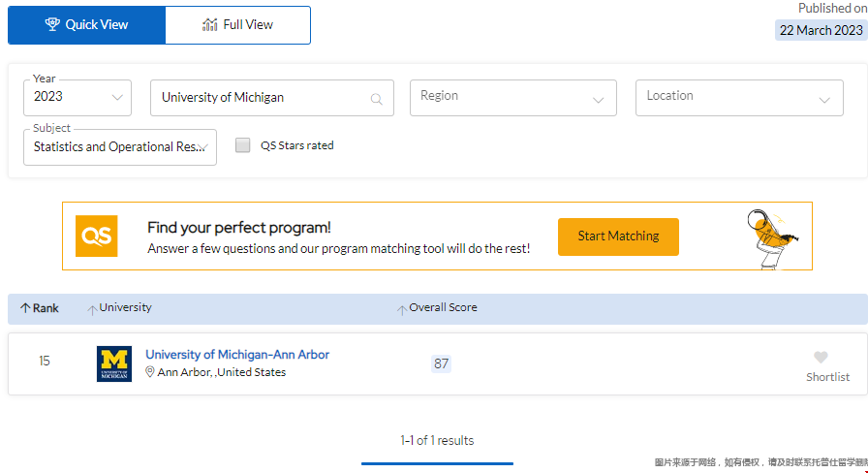Click the trophy icon in Quick View
The height and width of the screenshot is (473, 868).
click(x=52, y=24)
